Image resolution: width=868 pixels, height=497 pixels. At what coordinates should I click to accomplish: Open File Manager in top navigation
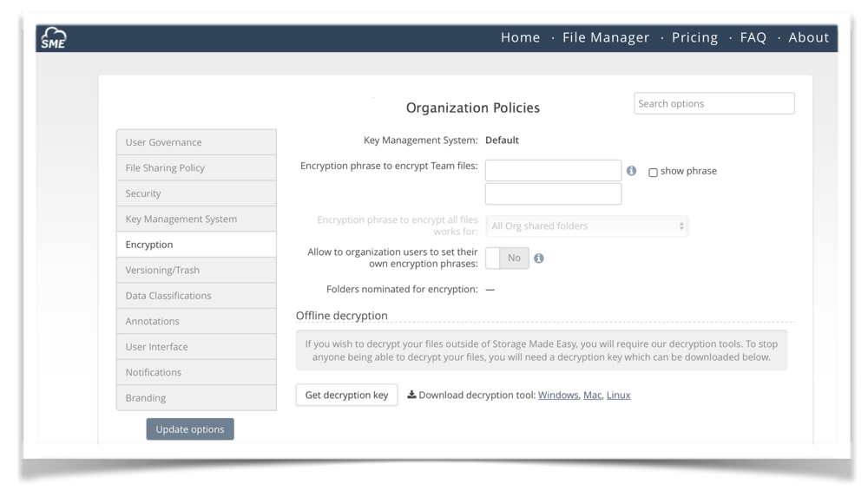(606, 37)
